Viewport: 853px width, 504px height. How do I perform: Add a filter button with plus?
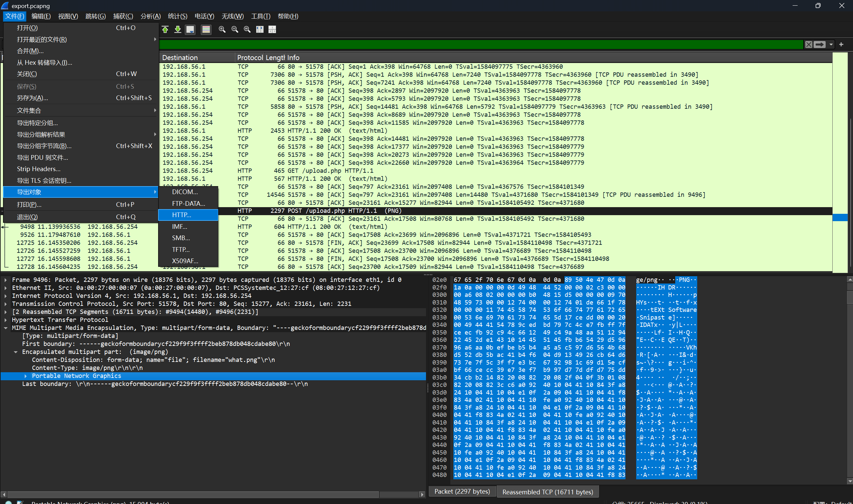point(841,44)
